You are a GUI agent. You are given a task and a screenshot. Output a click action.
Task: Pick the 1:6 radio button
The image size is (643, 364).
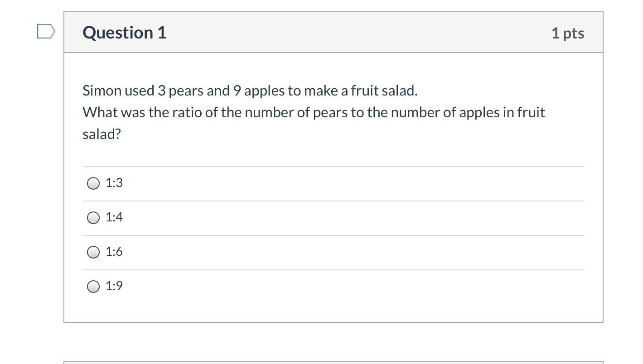click(93, 252)
